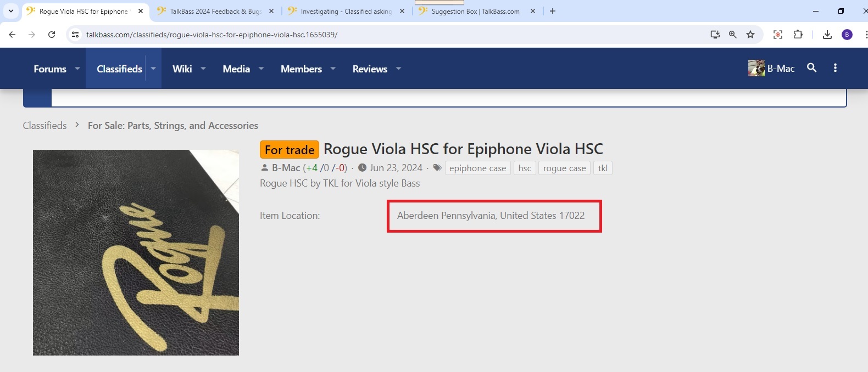Go forward in browser history

coord(32,35)
